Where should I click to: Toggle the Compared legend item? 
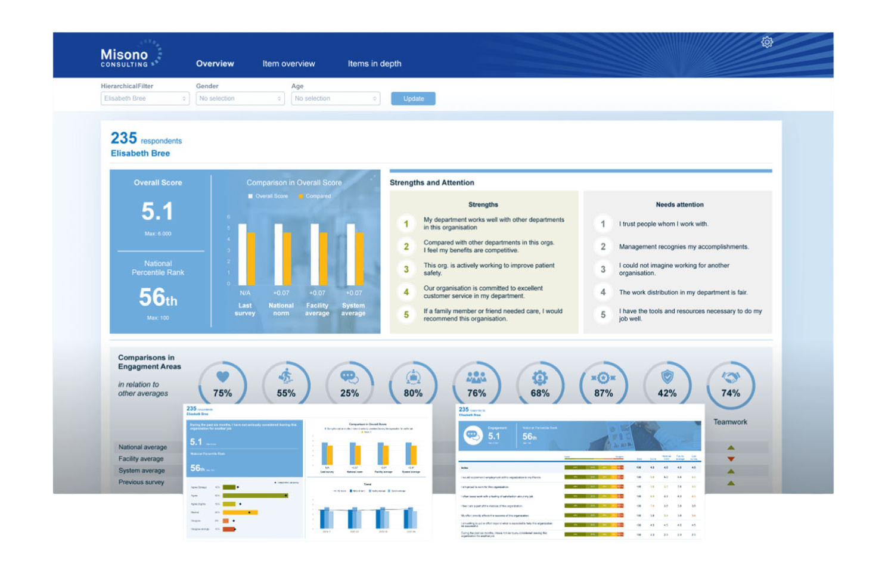tap(315, 196)
